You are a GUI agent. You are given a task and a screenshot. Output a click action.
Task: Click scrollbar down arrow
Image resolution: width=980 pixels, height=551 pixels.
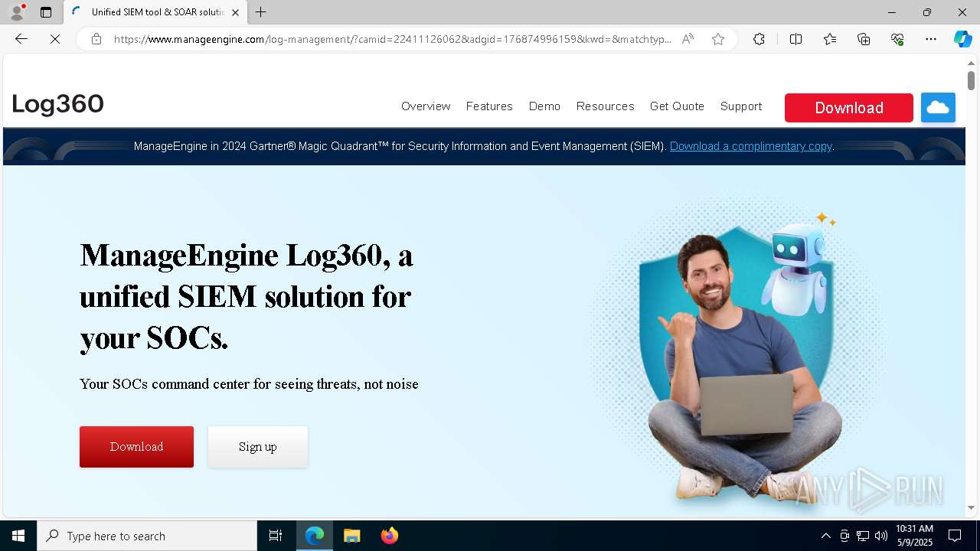pos(971,507)
